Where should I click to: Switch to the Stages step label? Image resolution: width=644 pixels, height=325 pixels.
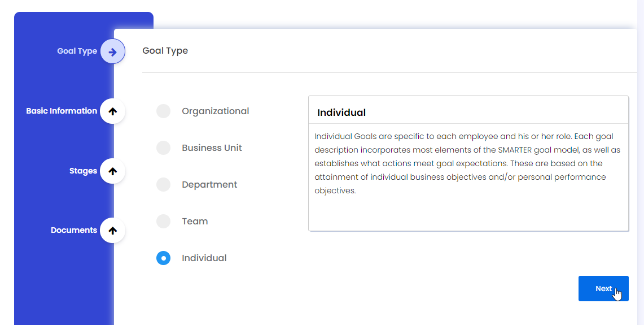83,171
